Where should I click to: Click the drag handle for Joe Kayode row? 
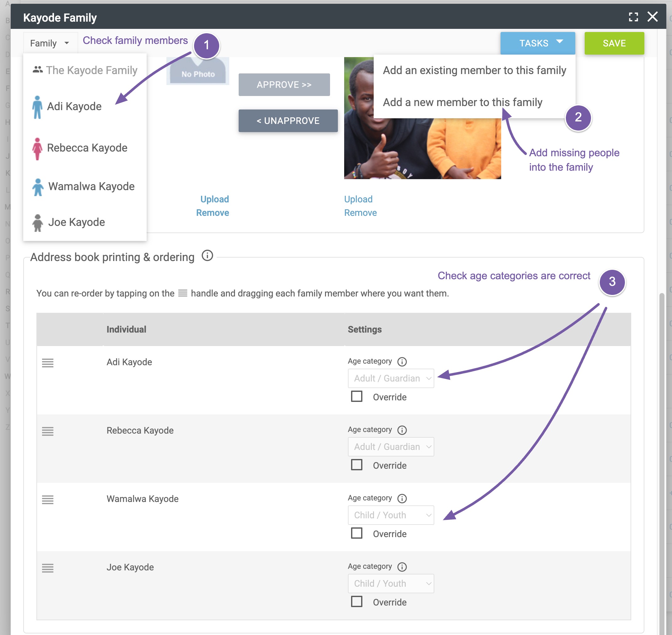click(x=48, y=568)
